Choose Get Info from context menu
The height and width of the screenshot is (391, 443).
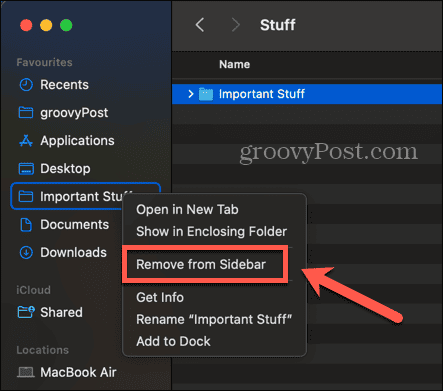[x=160, y=297]
